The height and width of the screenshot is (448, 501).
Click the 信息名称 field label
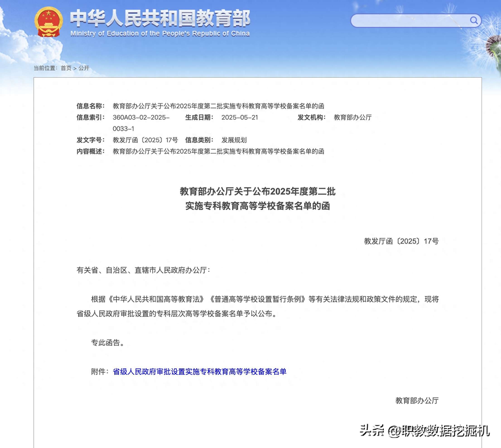[90, 106]
